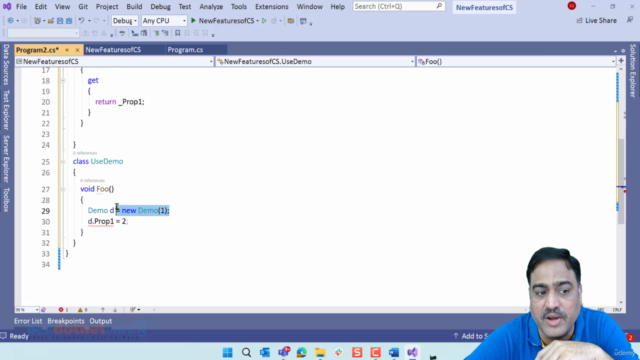Image resolution: width=640 pixels, height=360 pixels.
Task: Click the IntelliCode icon beside the zoom box
Action: 44,310
